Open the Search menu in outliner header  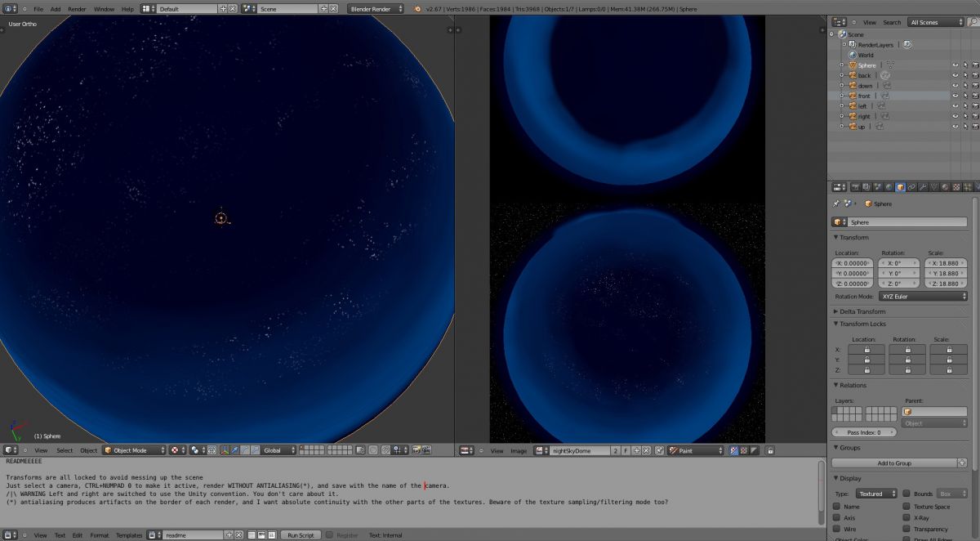892,22
